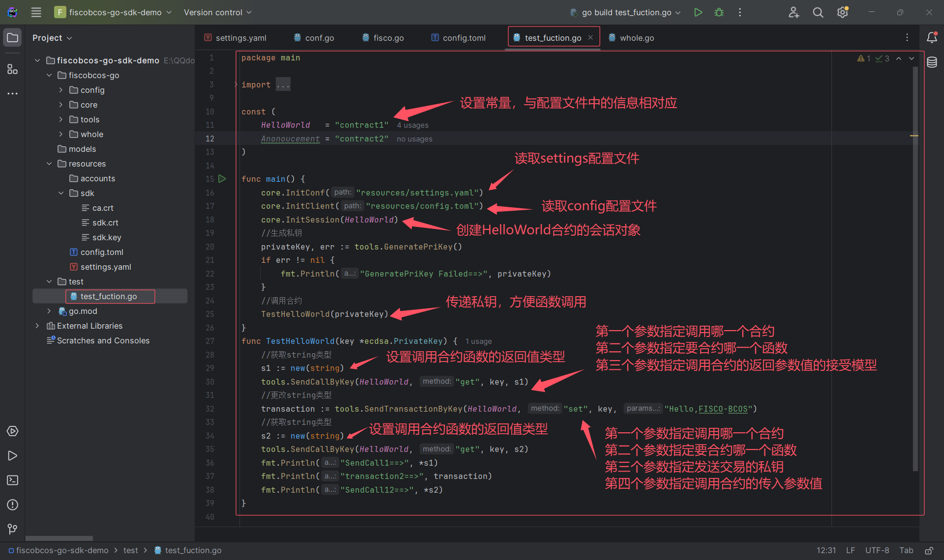Viewport: 944px width, 560px height.
Task: Open the Git tool window icon
Action: pyautogui.click(x=12, y=529)
